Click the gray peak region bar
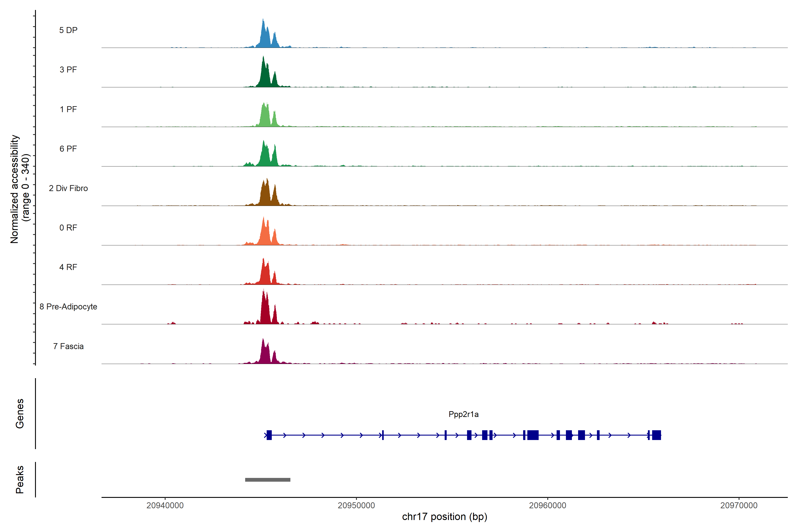The height and width of the screenshot is (532, 798). click(268, 480)
